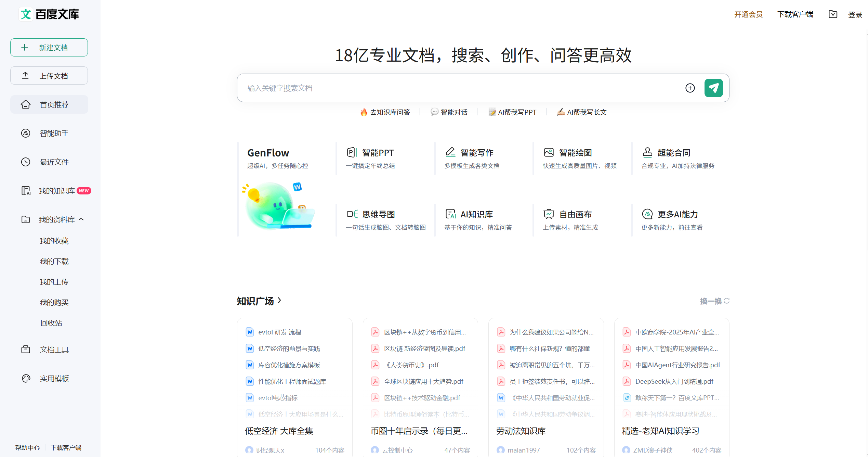Click the circled plus icon in search box
Viewport: 868px width, 457px height.
coord(690,88)
